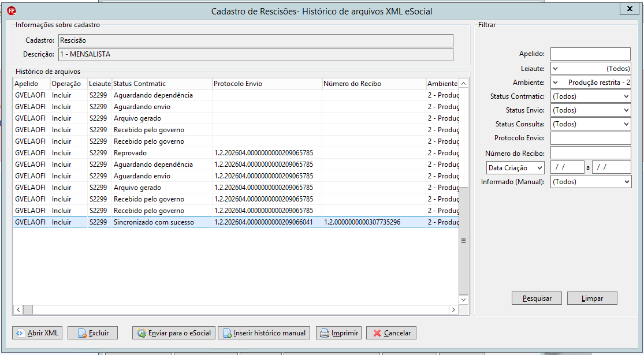Sort by Protocolo Envio column header

(267, 84)
